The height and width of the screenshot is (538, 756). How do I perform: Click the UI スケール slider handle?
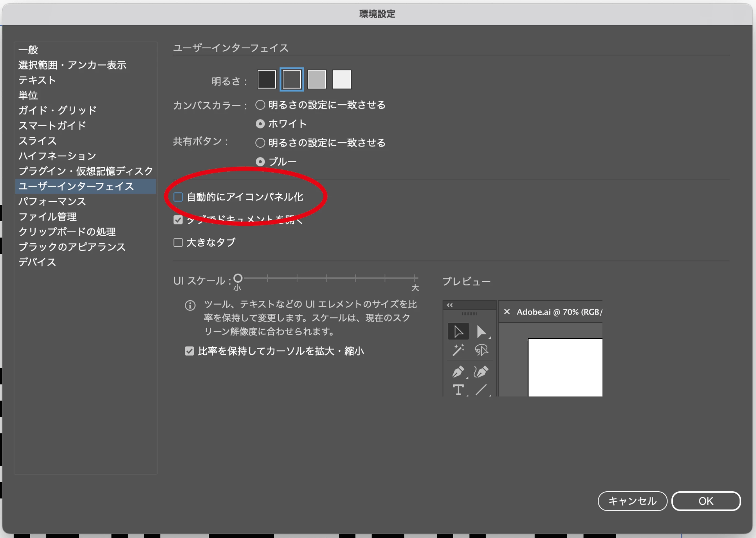coord(238,278)
